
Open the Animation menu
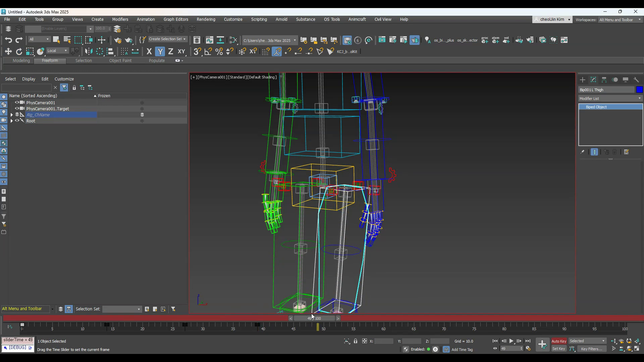[146, 19]
